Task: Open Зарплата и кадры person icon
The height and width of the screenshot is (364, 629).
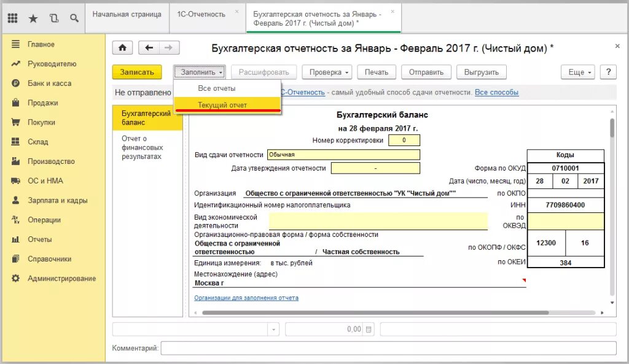Action: coord(15,200)
